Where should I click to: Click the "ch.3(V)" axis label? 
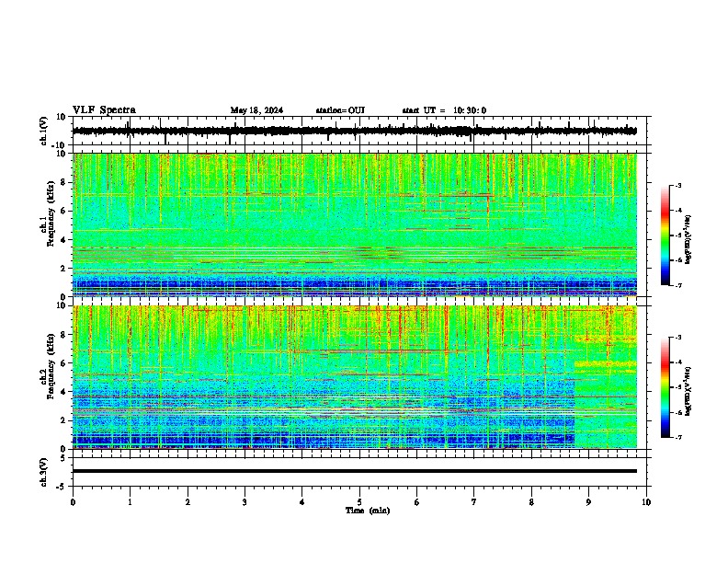pyautogui.click(x=43, y=472)
